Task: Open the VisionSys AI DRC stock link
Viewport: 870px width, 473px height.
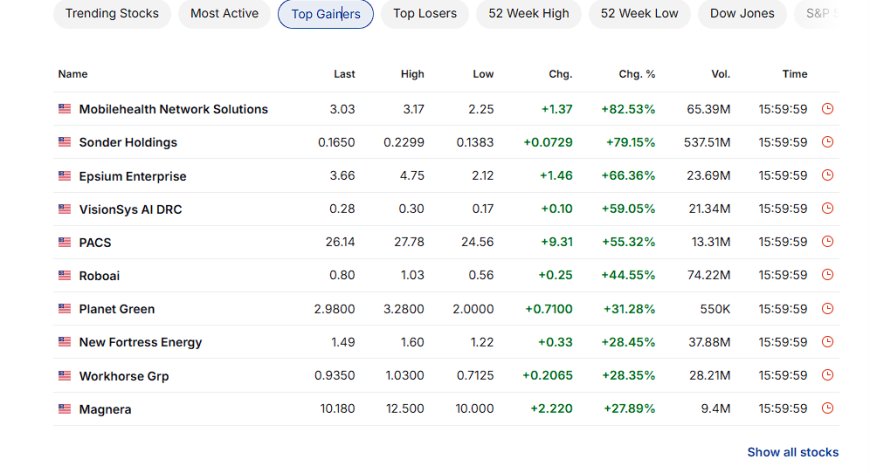Action: 130,209
